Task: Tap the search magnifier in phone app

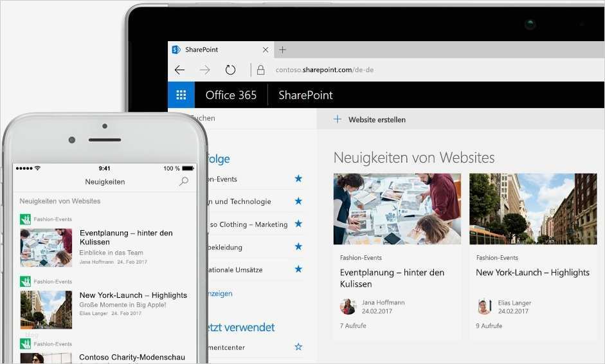Action: pos(184,181)
